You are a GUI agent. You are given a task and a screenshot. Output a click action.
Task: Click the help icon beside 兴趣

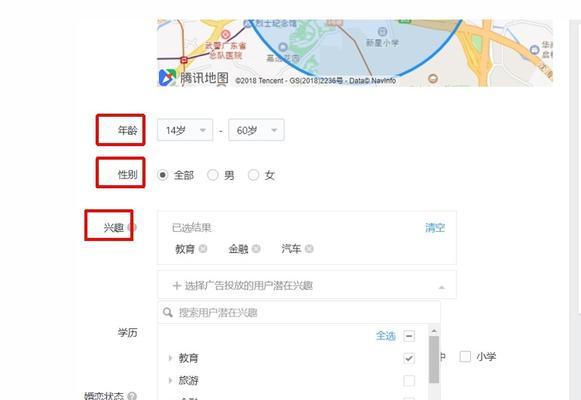pyautogui.click(x=132, y=227)
